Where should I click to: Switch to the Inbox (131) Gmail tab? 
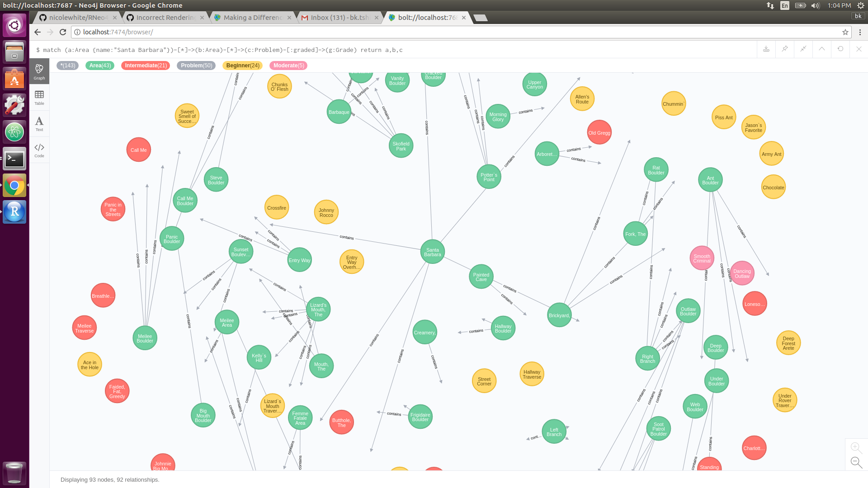click(x=338, y=18)
